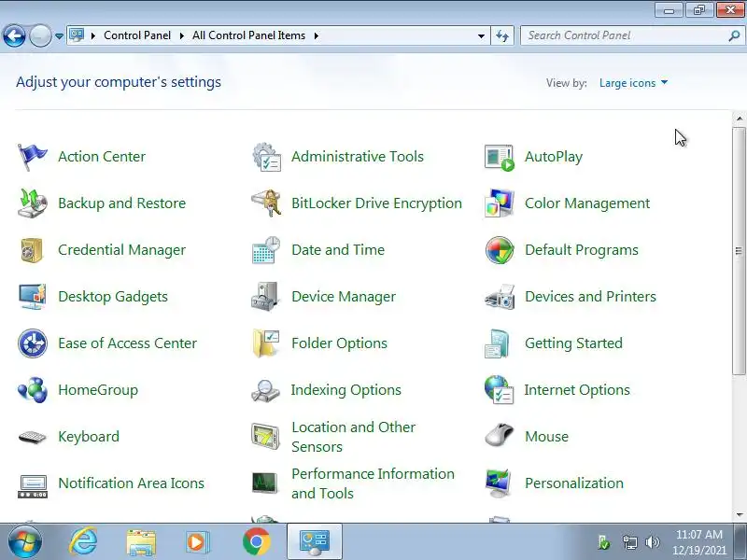Open the recent pages dropdown beside Forward
The width and height of the screenshot is (747, 560).
pyautogui.click(x=60, y=35)
